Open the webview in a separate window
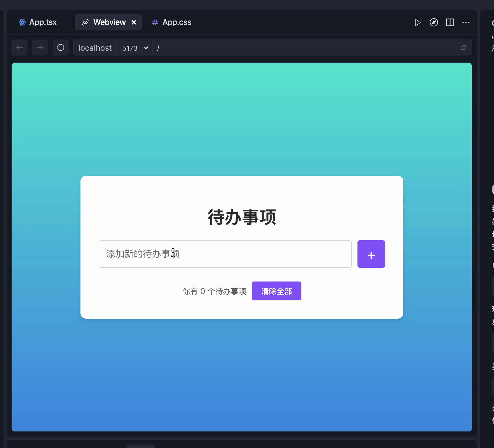Image resolution: width=494 pixels, height=448 pixels. tap(464, 47)
